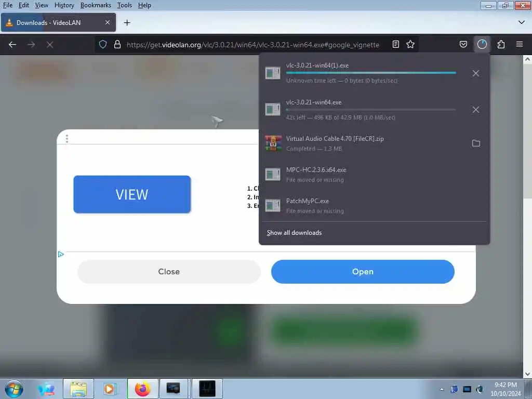Go back using the browser back arrow
The width and height of the screenshot is (532, 399).
[12, 45]
